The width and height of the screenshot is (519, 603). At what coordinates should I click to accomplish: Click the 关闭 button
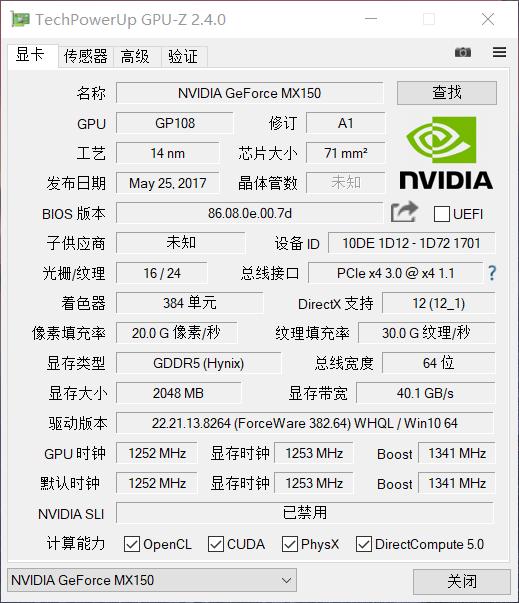pyautogui.click(x=462, y=581)
